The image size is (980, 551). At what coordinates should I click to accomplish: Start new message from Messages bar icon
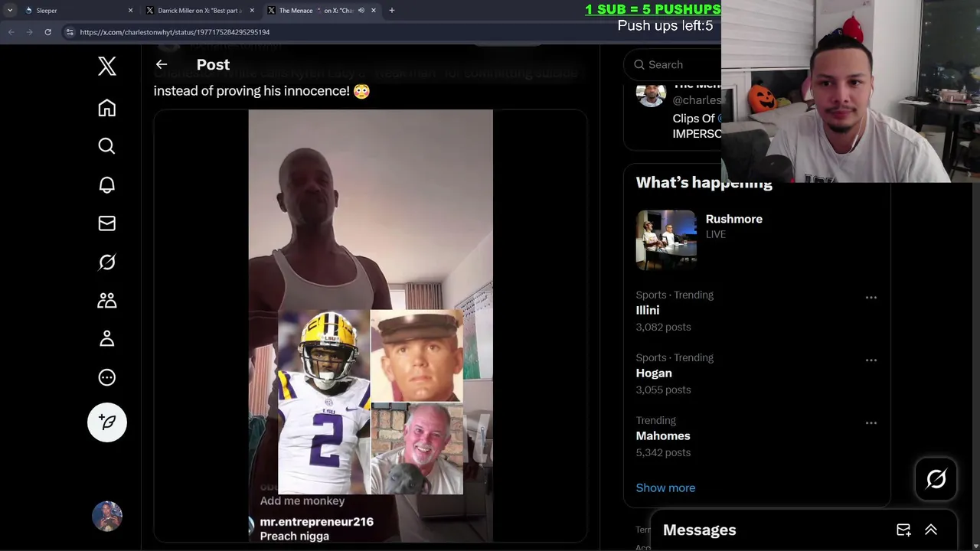[903, 530]
